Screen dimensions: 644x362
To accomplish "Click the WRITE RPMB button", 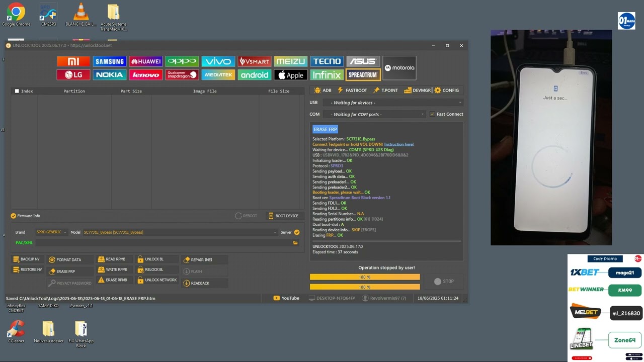I will point(115,269).
